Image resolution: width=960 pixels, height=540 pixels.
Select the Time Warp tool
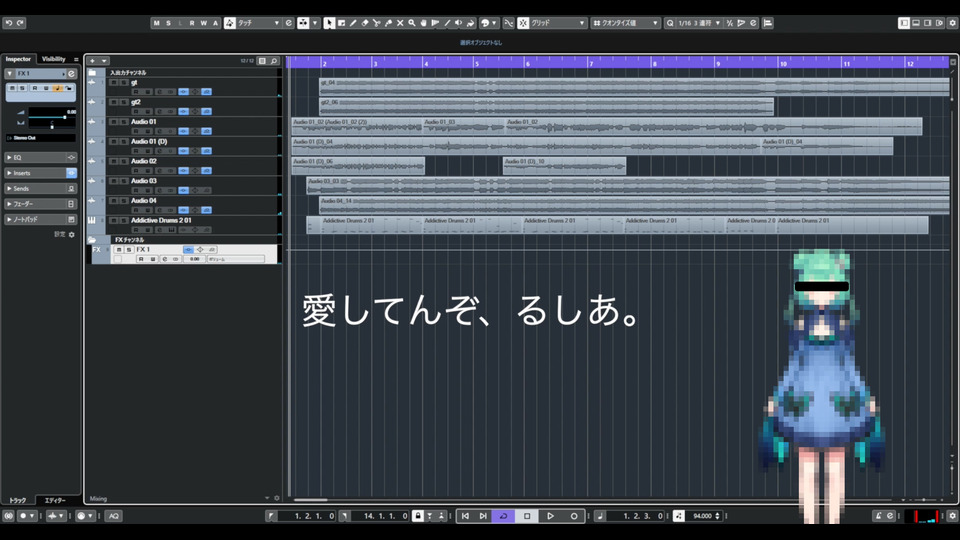pos(435,23)
